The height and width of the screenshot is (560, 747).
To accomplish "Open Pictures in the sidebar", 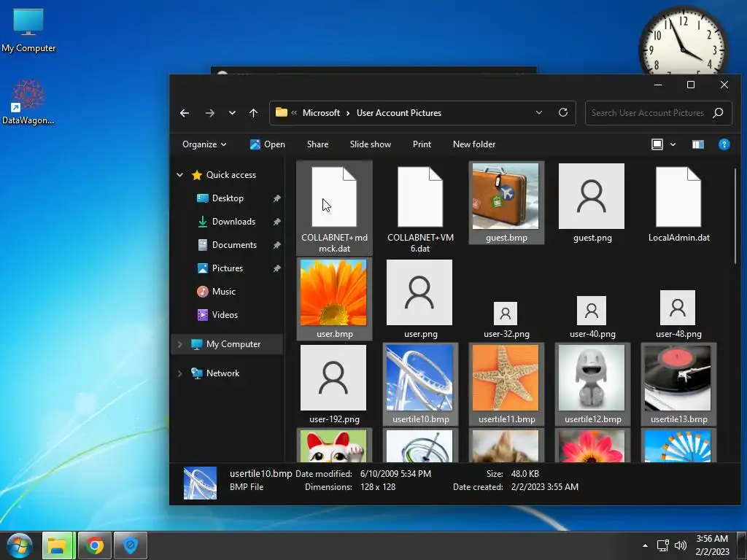I will [228, 268].
